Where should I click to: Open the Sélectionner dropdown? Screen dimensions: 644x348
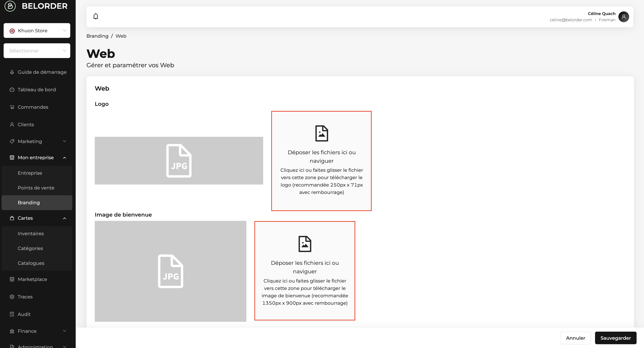click(37, 51)
